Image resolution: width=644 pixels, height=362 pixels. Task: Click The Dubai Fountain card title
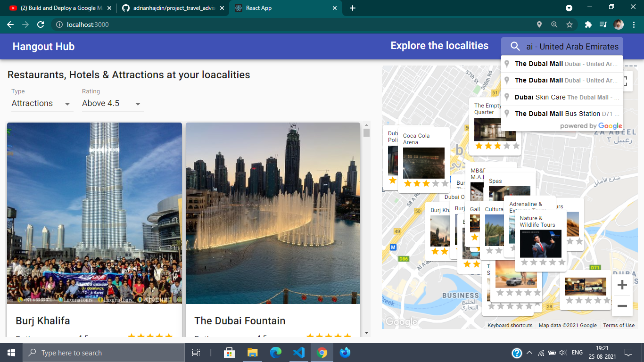(240, 321)
